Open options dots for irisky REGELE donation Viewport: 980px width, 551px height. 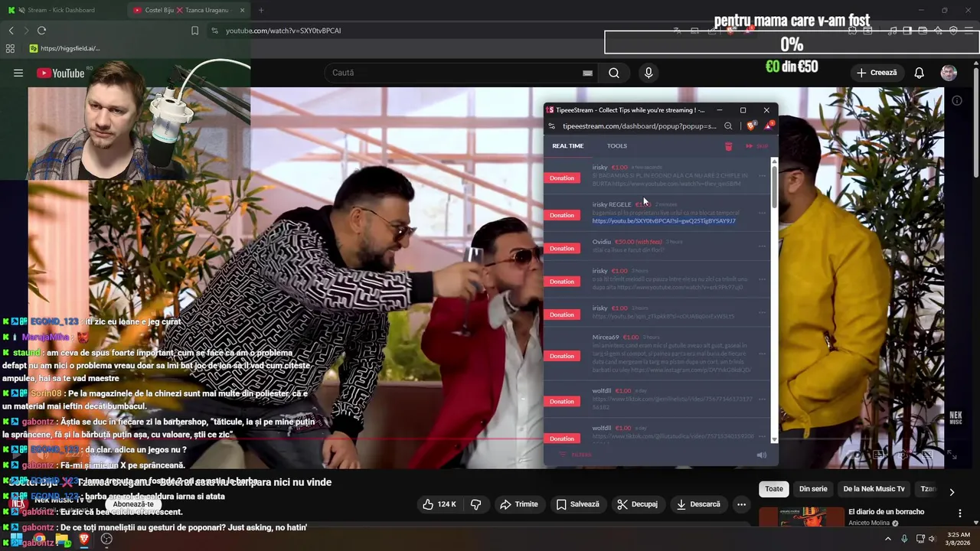point(762,213)
